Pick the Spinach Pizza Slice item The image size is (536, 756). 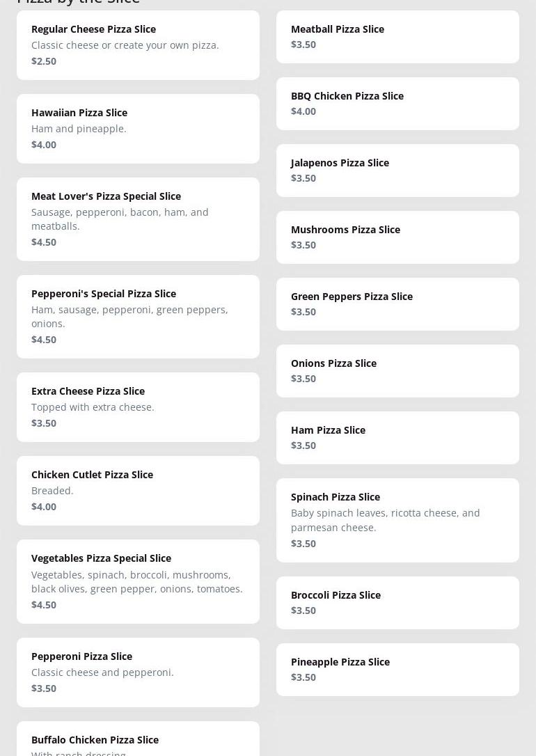point(397,520)
